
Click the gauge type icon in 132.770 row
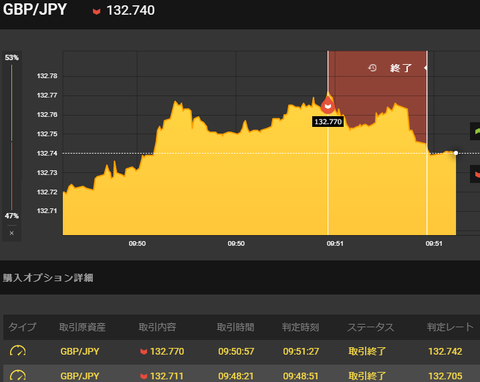[x=18, y=351]
